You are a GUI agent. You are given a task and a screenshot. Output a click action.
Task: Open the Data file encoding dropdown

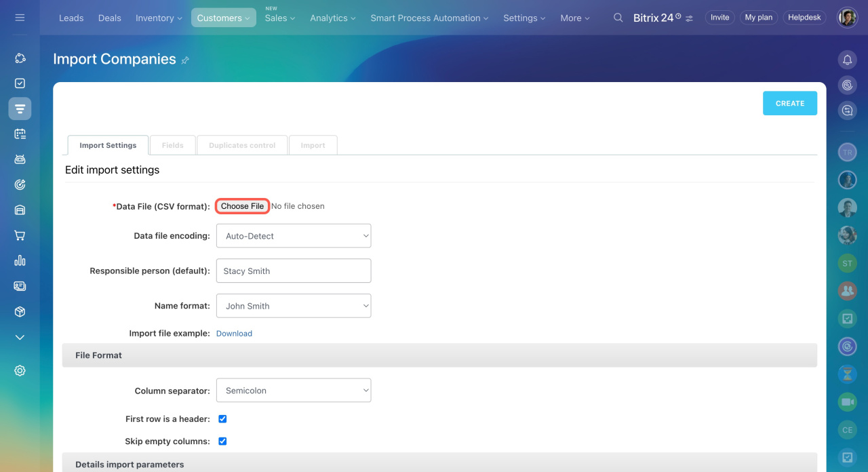pyautogui.click(x=294, y=236)
